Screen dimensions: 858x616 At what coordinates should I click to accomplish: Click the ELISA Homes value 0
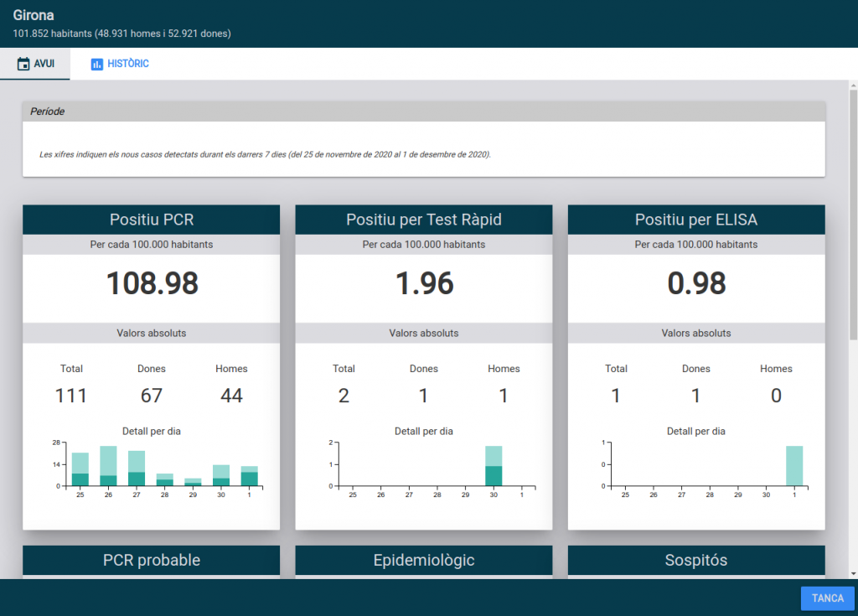(x=776, y=396)
